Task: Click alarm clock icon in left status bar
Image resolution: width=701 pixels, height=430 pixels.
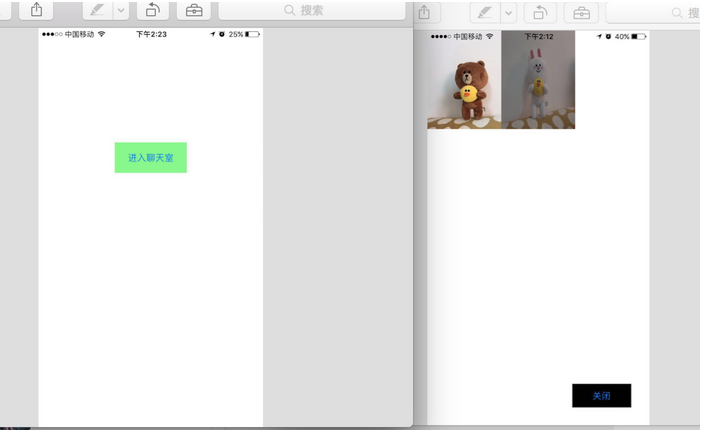Action: coord(222,34)
